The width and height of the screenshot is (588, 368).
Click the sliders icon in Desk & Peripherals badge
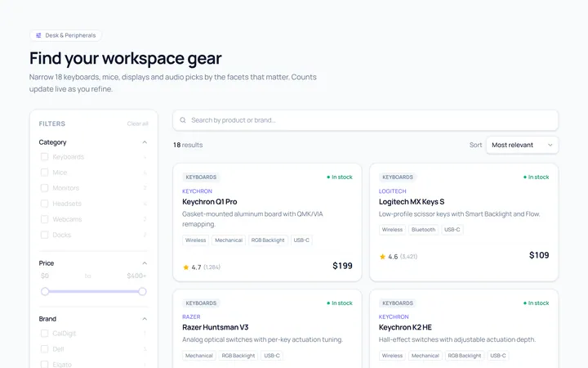[38, 35]
